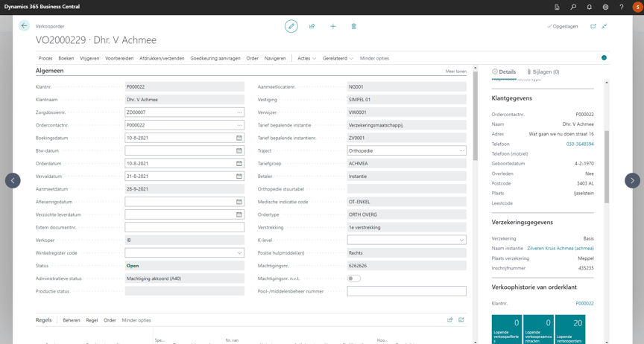Open lookup ellipsis for Traject
Image resolution: width=644 pixels, height=344 pixels.
point(461,150)
